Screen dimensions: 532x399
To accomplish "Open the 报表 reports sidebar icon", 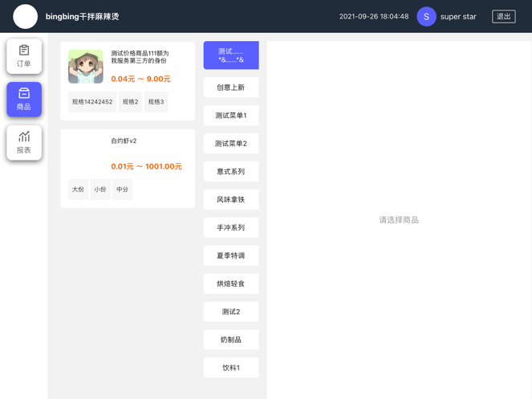I will pos(24,142).
